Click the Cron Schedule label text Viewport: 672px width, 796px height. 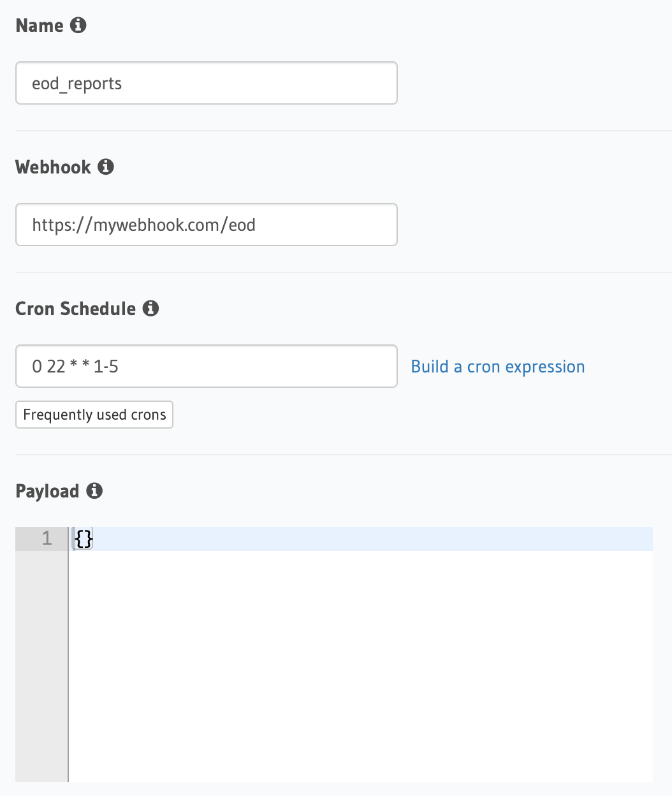tap(76, 309)
